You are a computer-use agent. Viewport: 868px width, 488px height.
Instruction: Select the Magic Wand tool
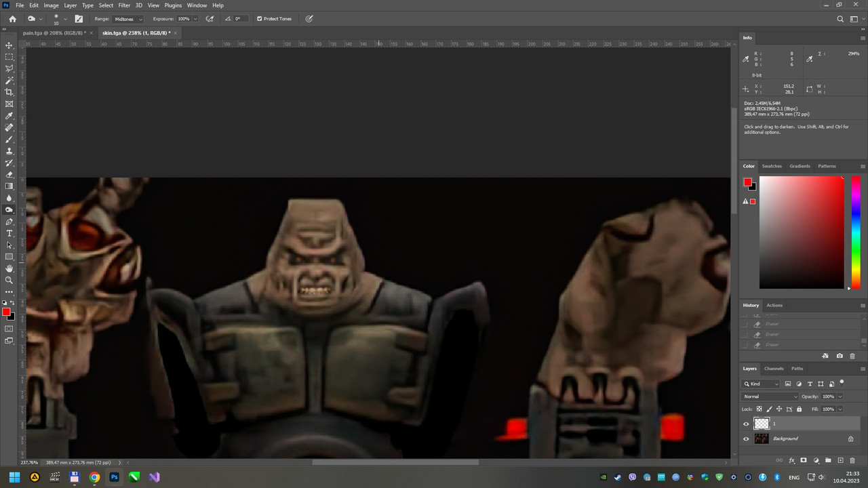point(9,80)
